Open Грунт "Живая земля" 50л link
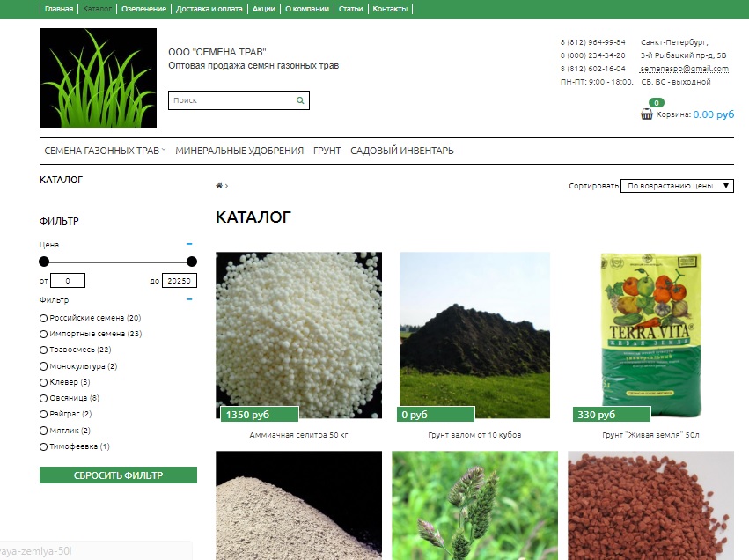This screenshot has height=560, width=749. [x=650, y=435]
